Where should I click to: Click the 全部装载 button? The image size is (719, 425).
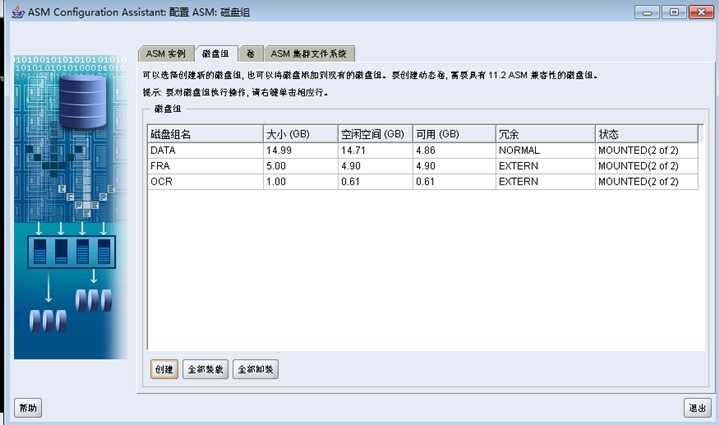(x=205, y=369)
